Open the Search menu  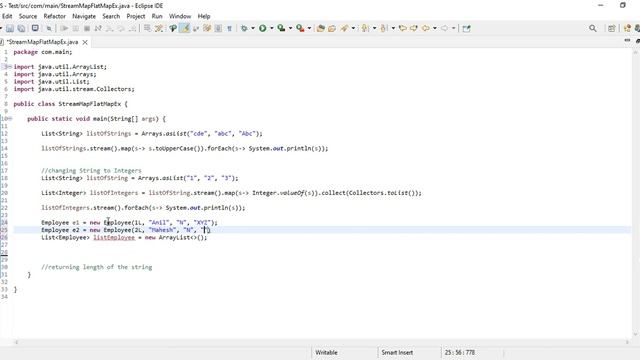pyautogui.click(x=111, y=16)
